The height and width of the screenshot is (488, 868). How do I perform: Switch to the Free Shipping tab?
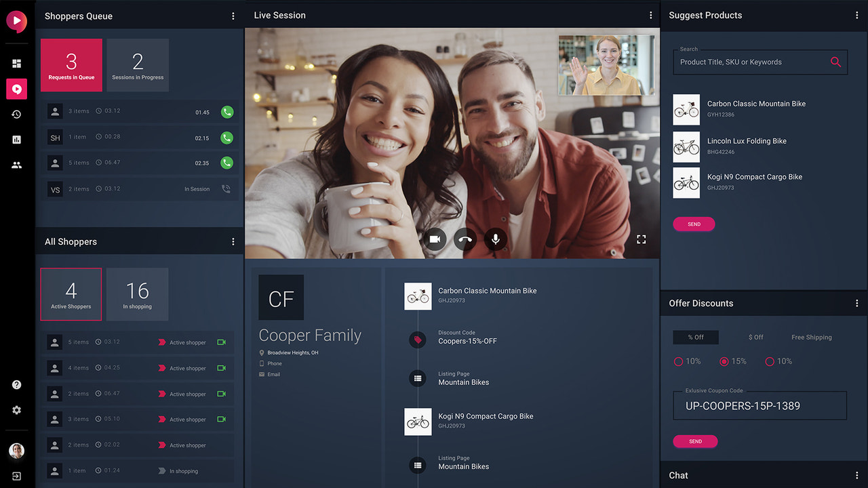click(811, 337)
